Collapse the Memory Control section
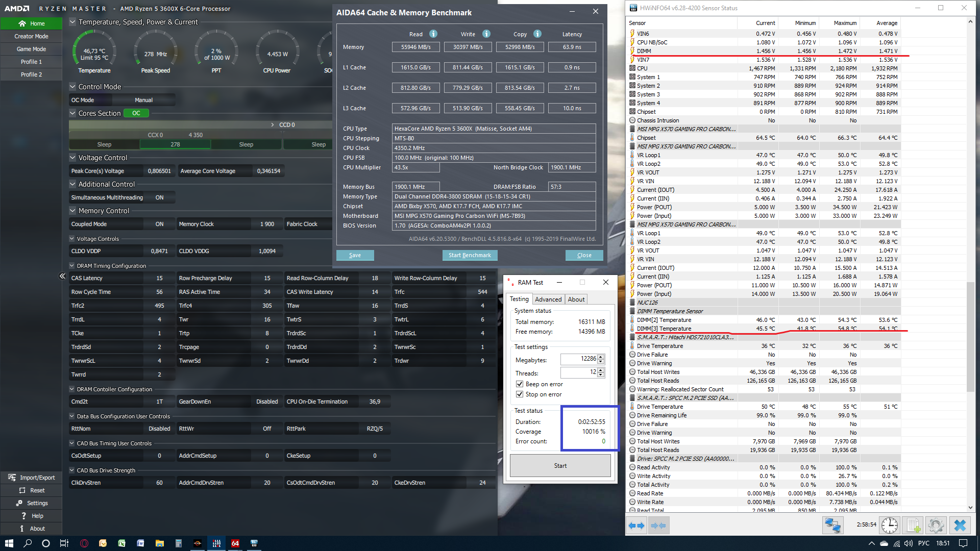Image resolution: width=980 pixels, height=551 pixels. tap(72, 211)
